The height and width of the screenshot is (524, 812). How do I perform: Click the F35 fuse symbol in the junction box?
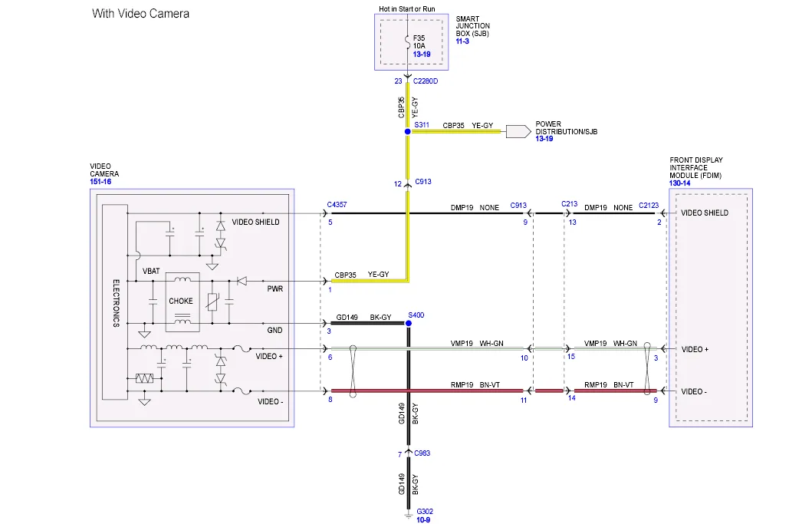(408, 42)
